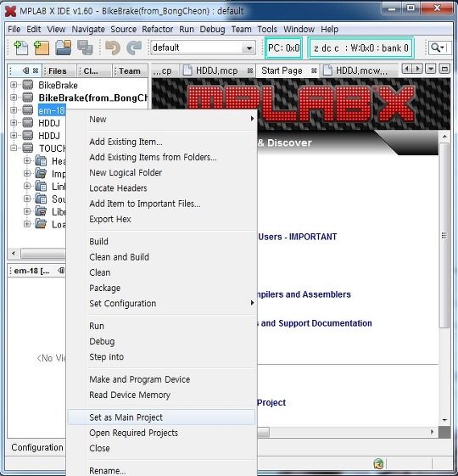Choose Locate Headers
The width and height of the screenshot is (458, 476).
161,188
